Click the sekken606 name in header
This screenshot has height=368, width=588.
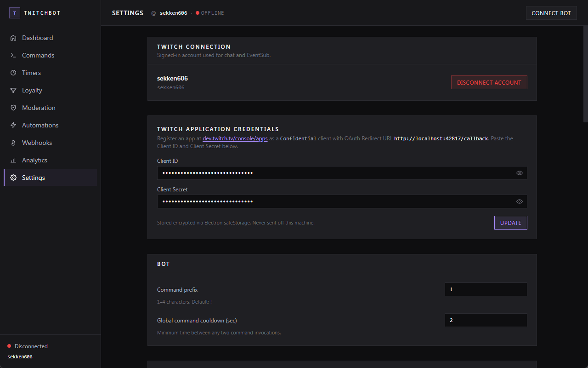coord(173,13)
